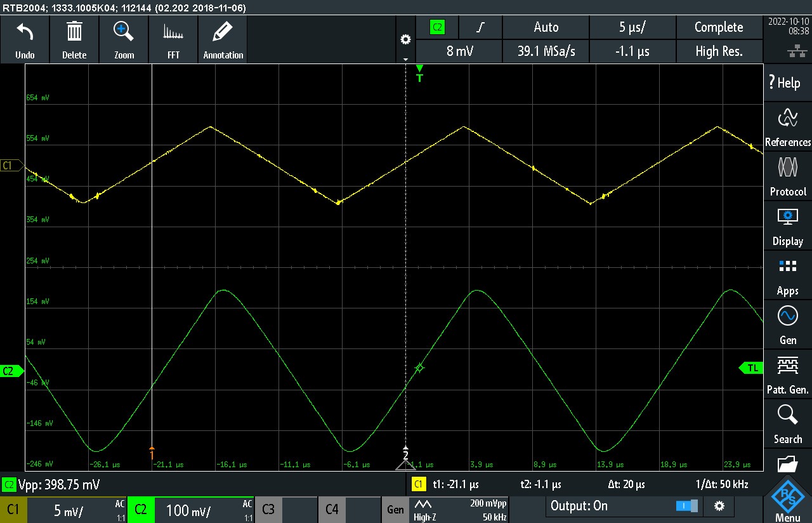Open the R&S Menu button
Screen dimensions: 812x523
pos(787,499)
